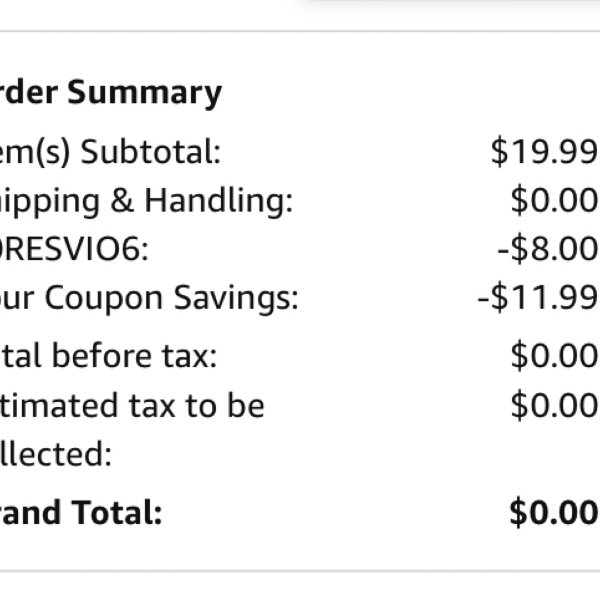This screenshot has width=600, height=600.
Task: Select the Item(s) Subtotal label
Action: click(x=110, y=152)
